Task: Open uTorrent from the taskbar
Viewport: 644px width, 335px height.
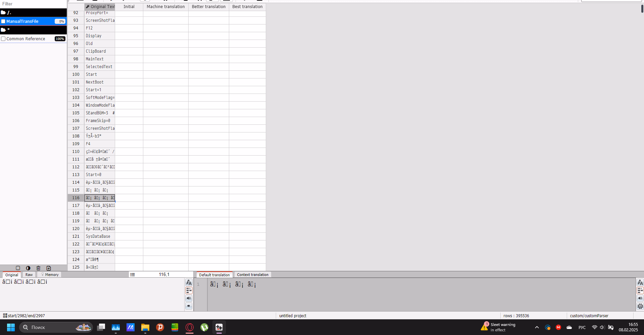Action: tap(204, 327)
